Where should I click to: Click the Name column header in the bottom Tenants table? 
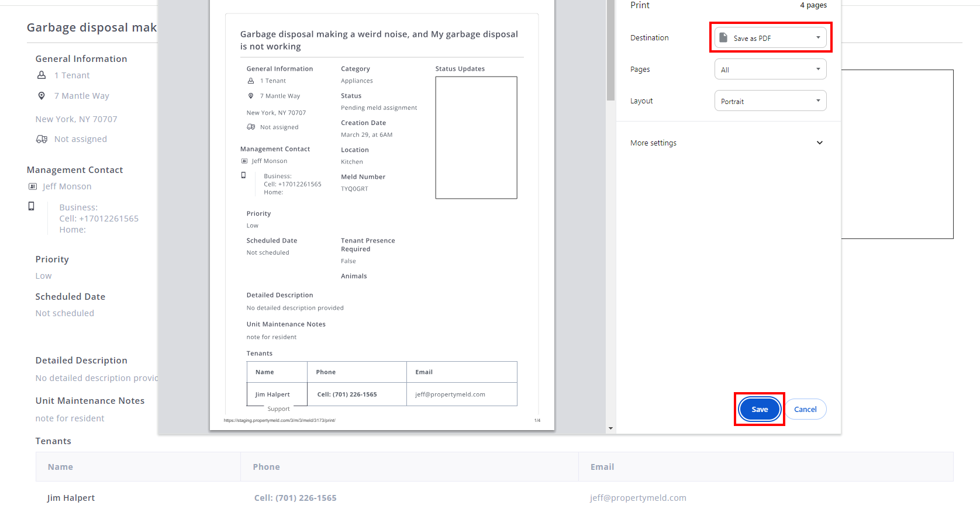click(61, 467)
